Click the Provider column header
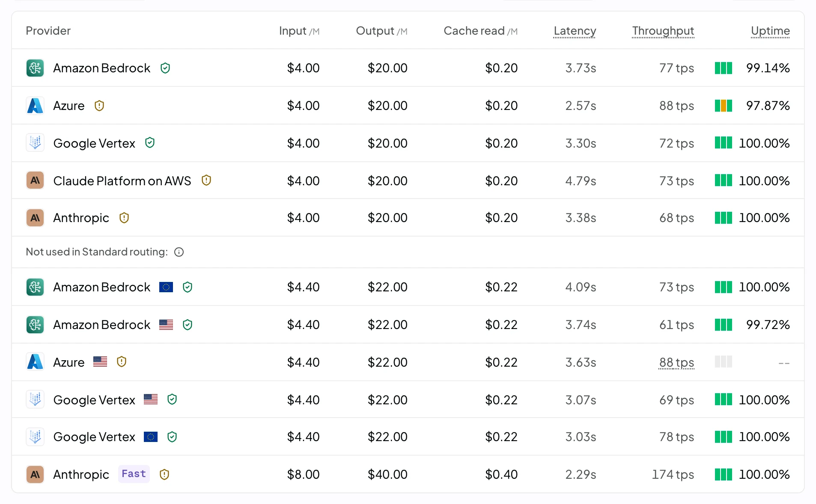The width and height of the screenshot is (816, 504). [x=48, y=31]
